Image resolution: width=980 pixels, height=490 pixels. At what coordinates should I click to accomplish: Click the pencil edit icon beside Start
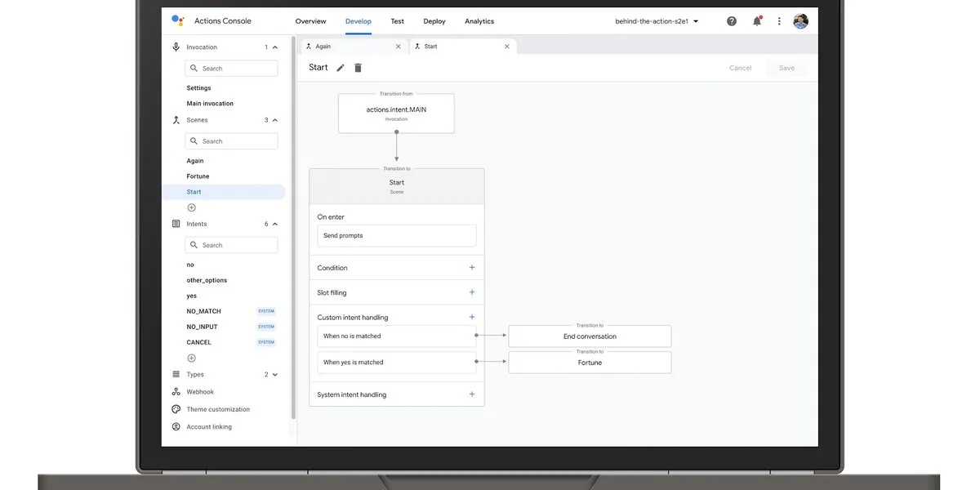click(341, 68)
